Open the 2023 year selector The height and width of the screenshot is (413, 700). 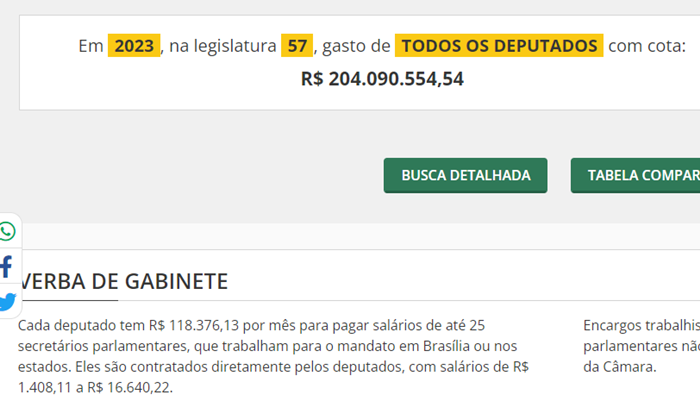pos(134,45)
